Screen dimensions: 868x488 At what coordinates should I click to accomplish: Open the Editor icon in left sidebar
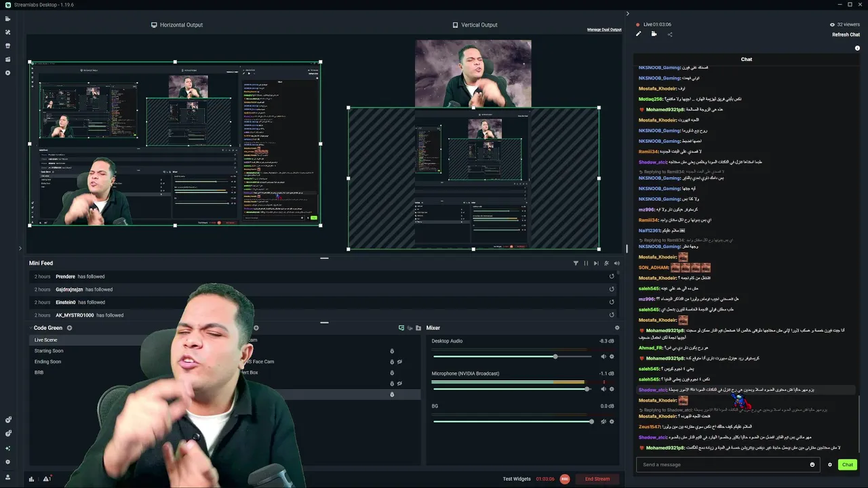[x=8, y=18]
